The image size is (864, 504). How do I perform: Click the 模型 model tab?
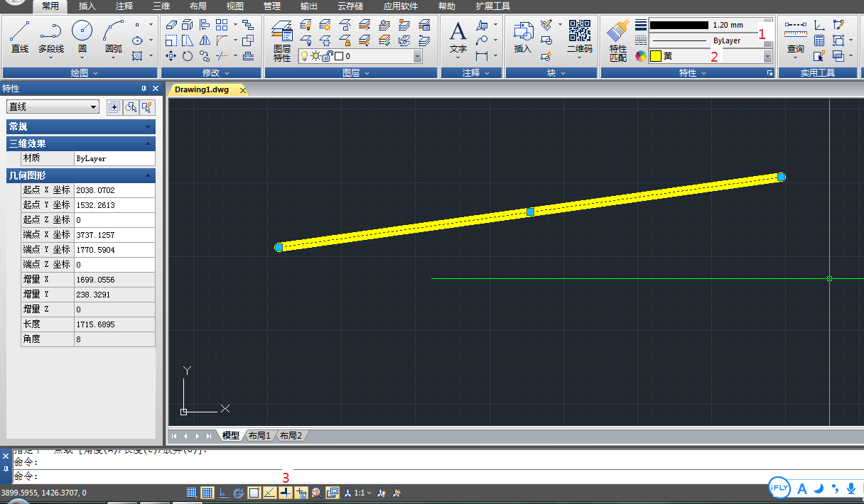[231, 435]
